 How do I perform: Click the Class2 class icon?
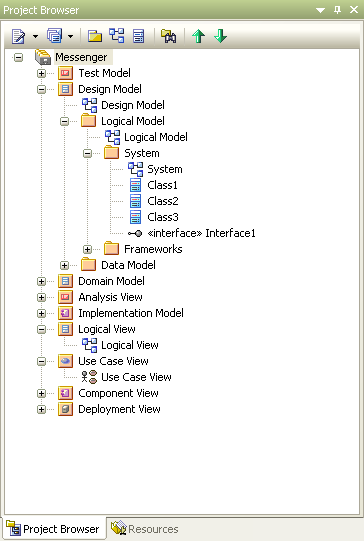click(136, 201)
